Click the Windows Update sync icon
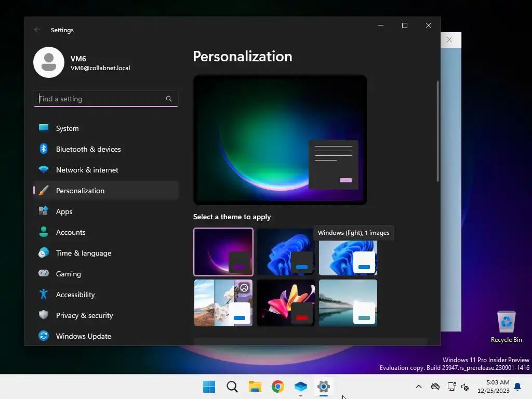Screen dimensions: 532x399 tap(44, 336)
